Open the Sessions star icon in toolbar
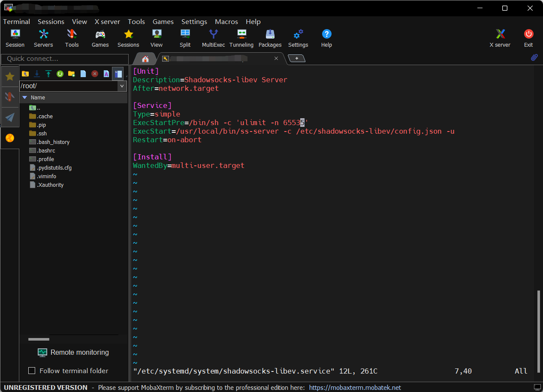Screen dimensions: 543x392 click(128, 38)
